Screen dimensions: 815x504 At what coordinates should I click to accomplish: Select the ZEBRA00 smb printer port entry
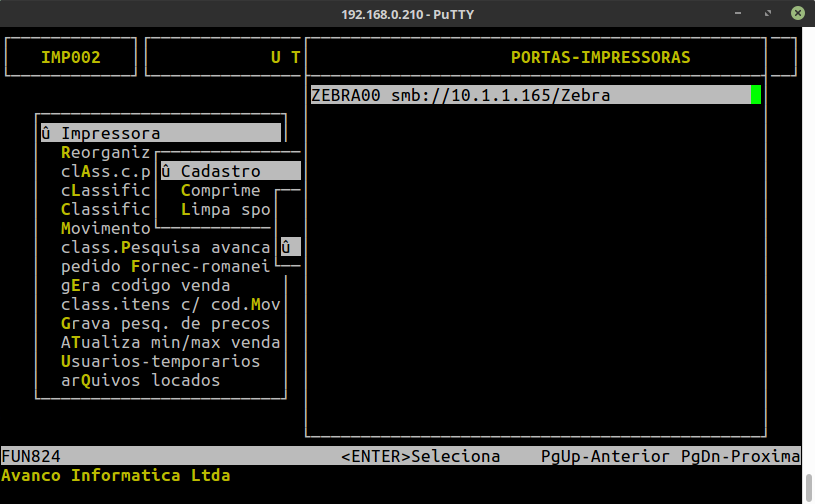click(x=460, y=95)
